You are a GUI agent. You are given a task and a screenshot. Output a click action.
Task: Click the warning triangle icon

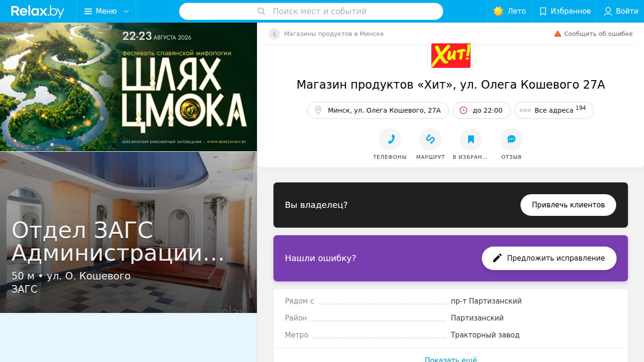558,34
